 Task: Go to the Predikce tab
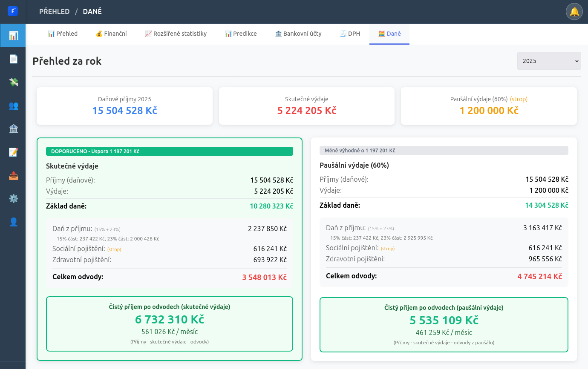(x=241, y=34)
